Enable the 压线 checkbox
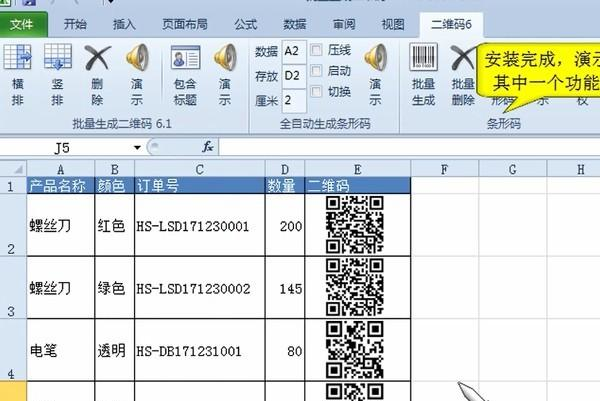This screenshot has height=401, width=600. tap(316, 50)
